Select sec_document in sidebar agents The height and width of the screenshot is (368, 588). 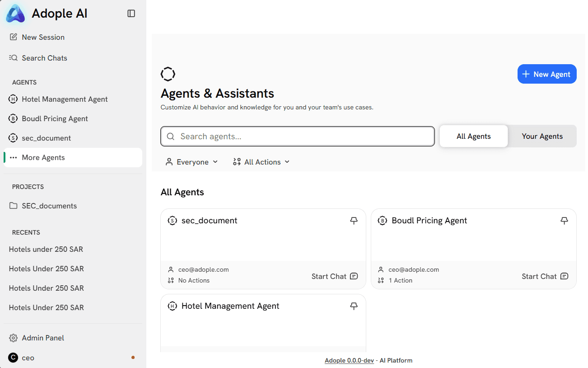[x=73, y=138]
